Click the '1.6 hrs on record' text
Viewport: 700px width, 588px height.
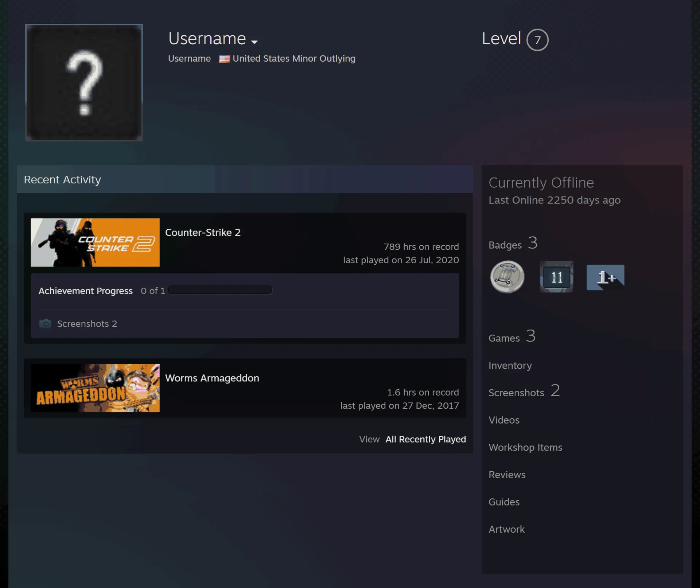(423, 392)
